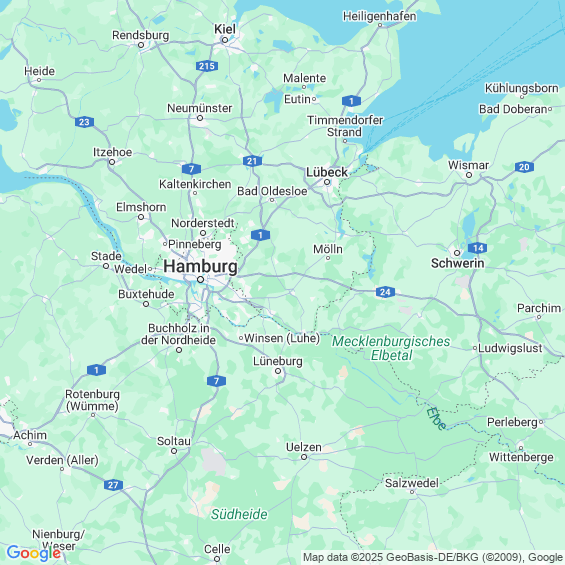Click the A14 highway shield beside Schwerin

click(478, 248)
